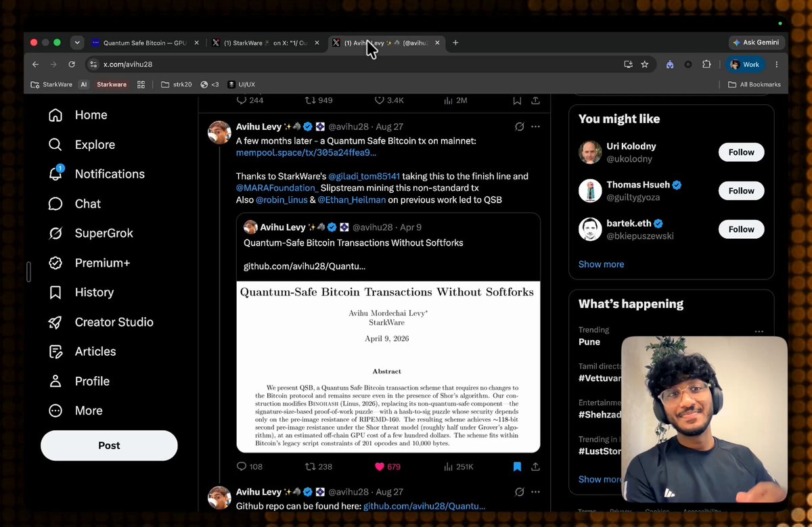This screenshot has width=812, height=527.
Task: Open the quoted paper preview image
Action: click(x=388, y=367)
